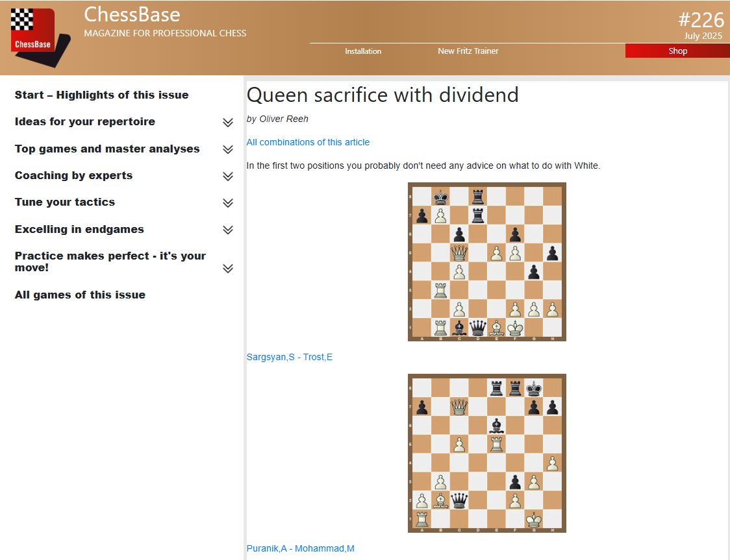The image size is (730, 560).
Task: Open All combinations of this article
Action: [x=308, y=142]
